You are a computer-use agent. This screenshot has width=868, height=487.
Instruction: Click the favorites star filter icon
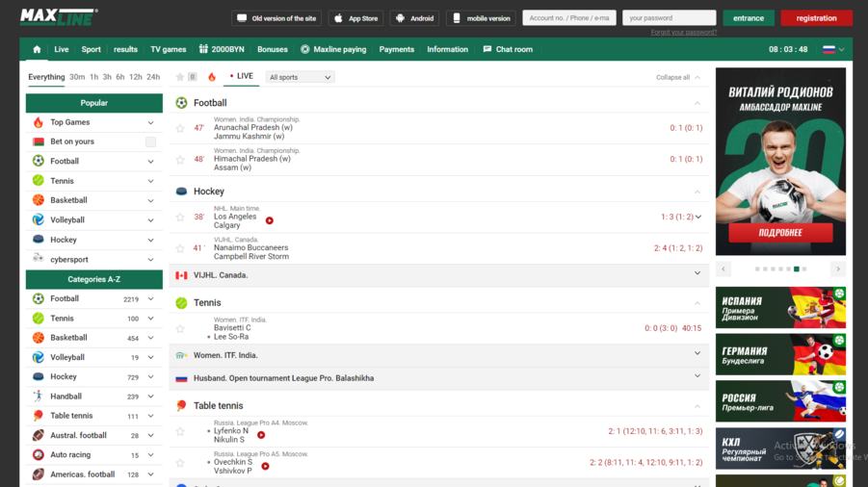point(180,77)
